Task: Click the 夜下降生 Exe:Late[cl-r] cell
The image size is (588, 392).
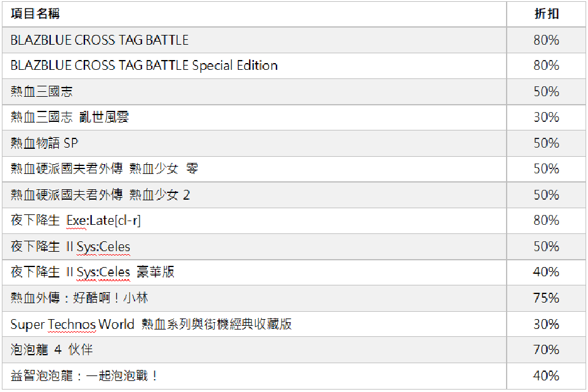Action: (x=76, y=221)
